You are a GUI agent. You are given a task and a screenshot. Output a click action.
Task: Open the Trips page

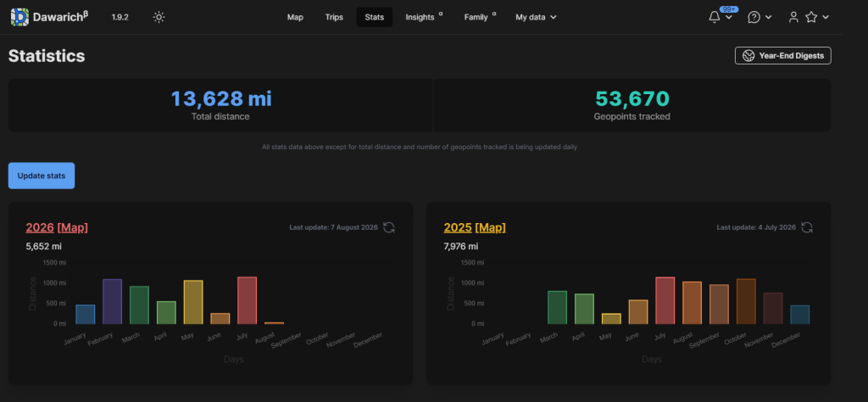coord(334,17)
